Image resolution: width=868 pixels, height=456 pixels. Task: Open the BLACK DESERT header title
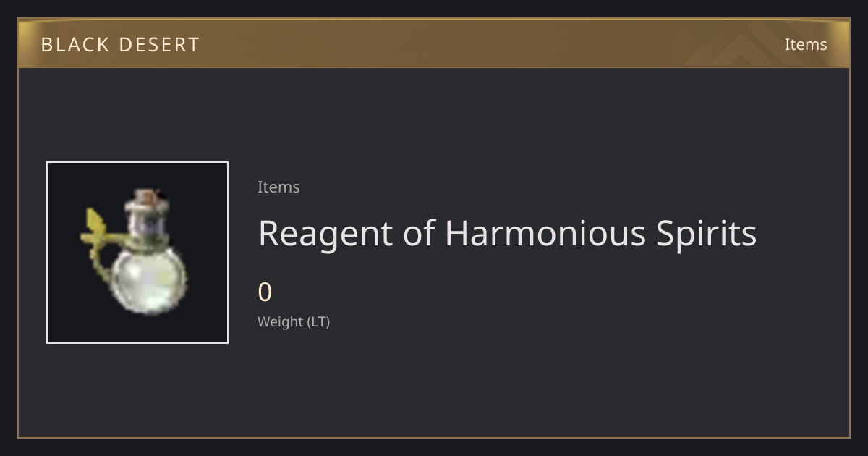[120, 45]
